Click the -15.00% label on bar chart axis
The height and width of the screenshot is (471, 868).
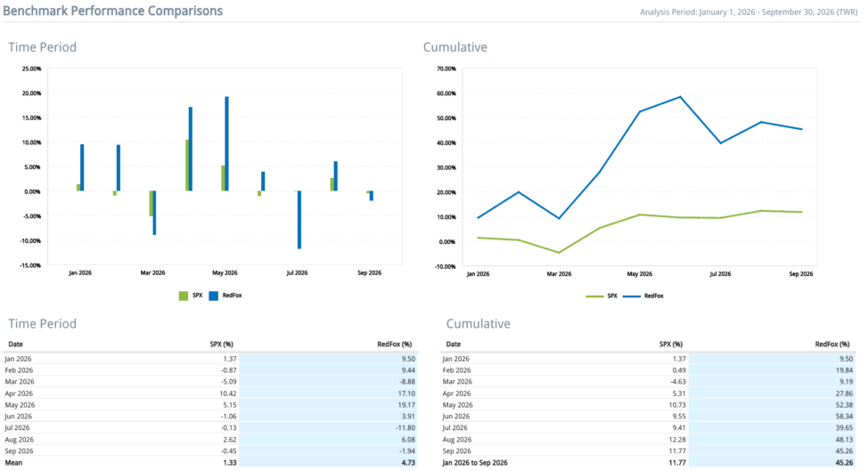pyautogui.click(x=30, y=265)
